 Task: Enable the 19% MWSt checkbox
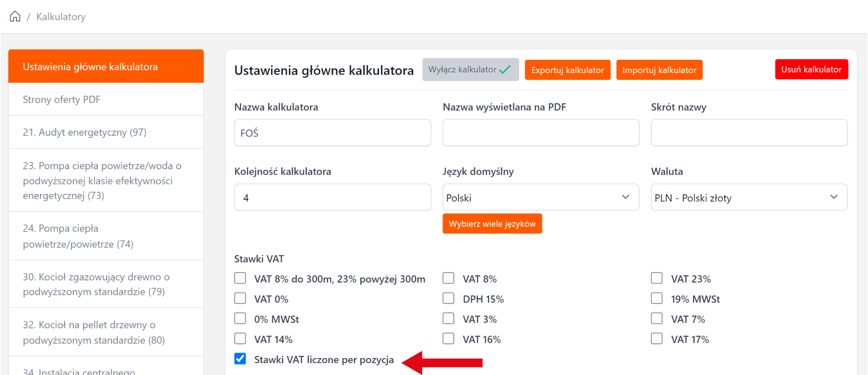(657, 299)
